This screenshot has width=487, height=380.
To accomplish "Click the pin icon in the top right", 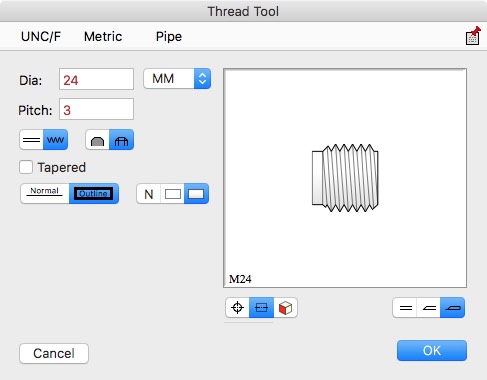I will [x=473, y=36].
